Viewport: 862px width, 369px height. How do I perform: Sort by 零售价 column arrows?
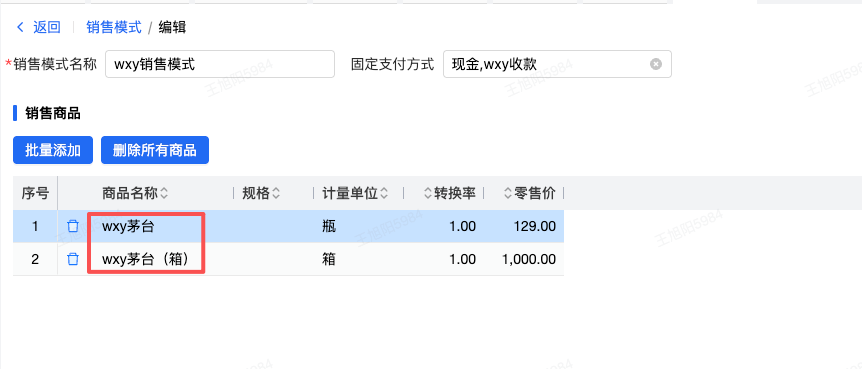click(x=508, y=193)
